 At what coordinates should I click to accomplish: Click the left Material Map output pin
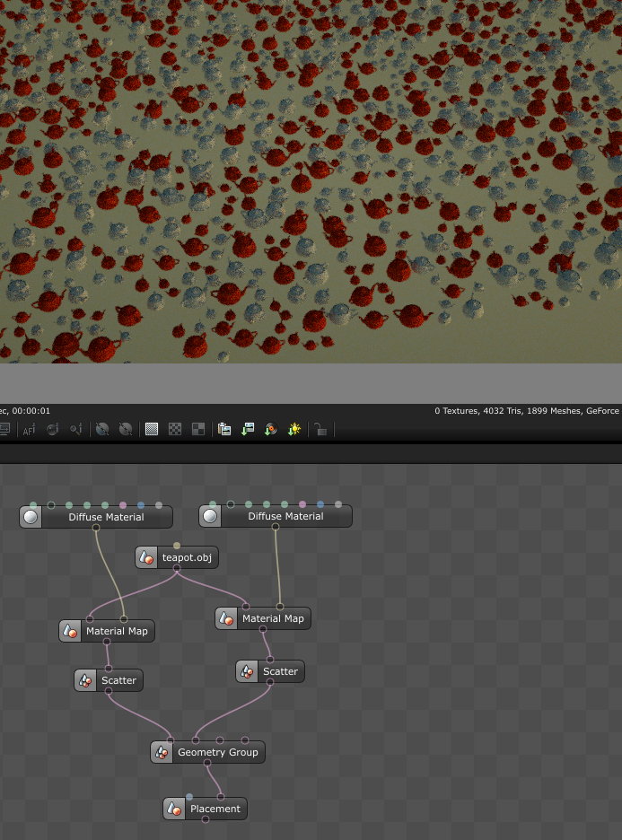coord(107,642)
